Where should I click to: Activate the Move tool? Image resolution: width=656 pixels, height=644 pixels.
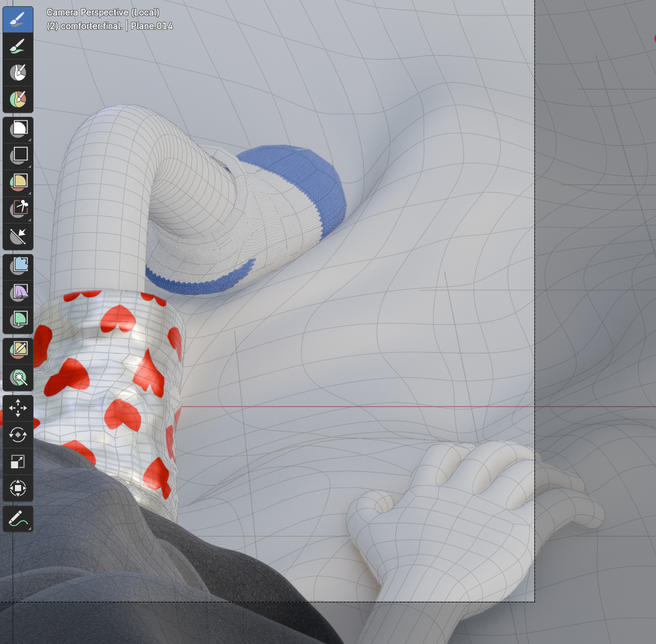18,408
